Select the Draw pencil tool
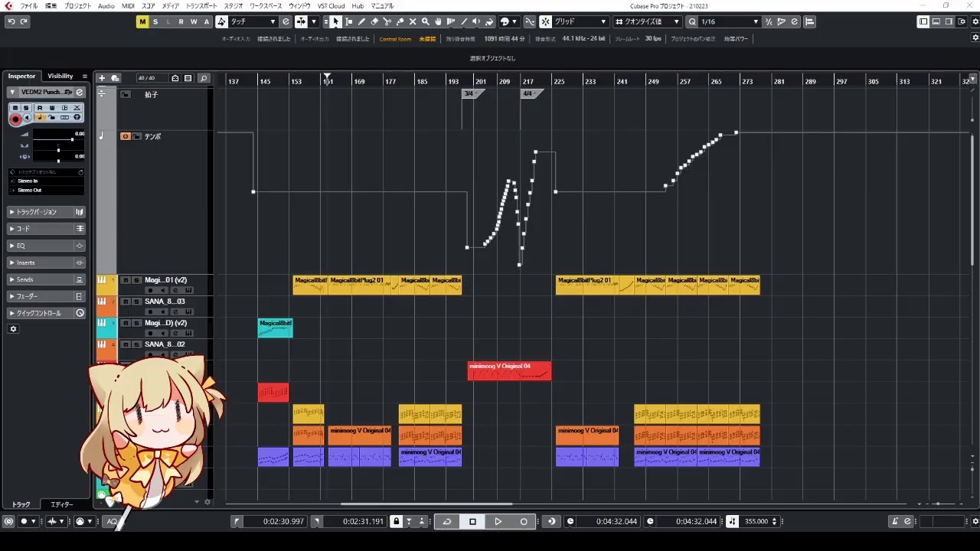This screenshot has height=551, width=980. 361,21
